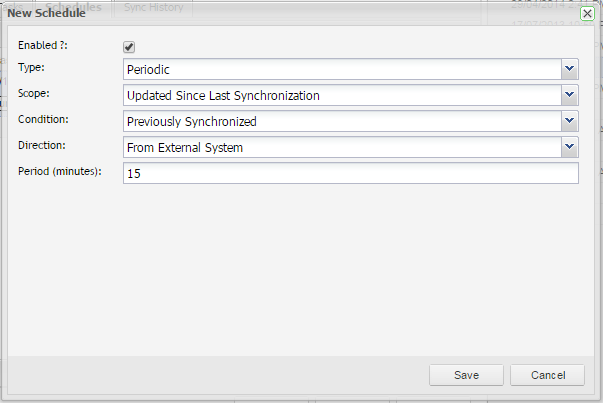
Task: Cancel the new schedule dialog
Action: tap(547, 375)
